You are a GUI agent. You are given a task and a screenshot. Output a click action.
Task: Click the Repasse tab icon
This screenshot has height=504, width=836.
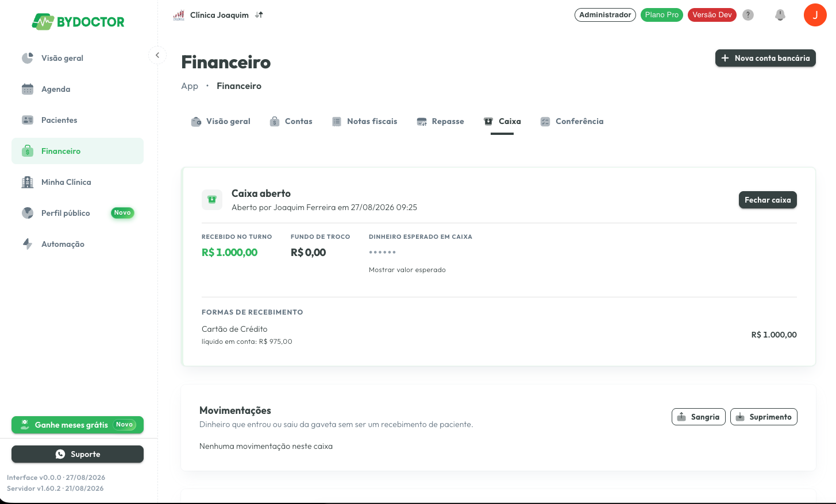(422, 122)
